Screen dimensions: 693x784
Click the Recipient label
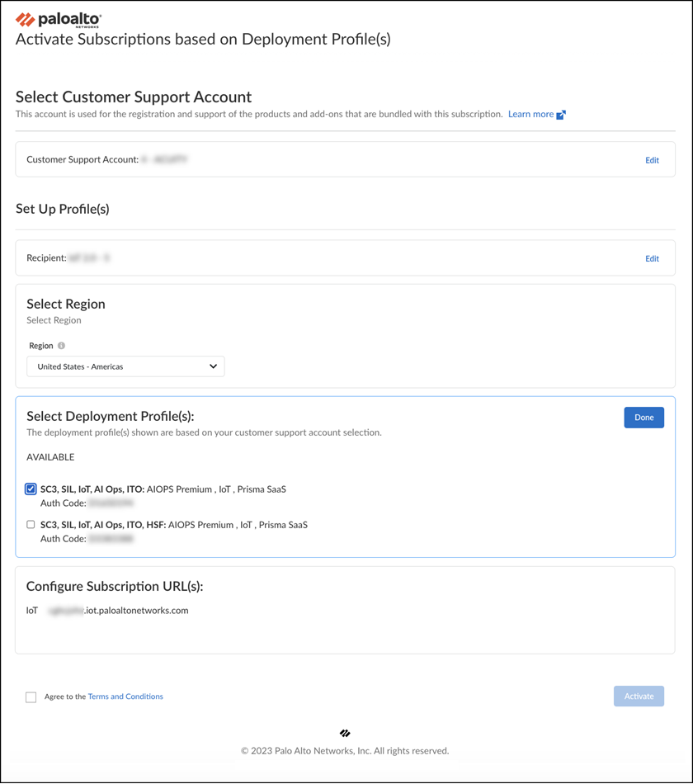(46, 258)
